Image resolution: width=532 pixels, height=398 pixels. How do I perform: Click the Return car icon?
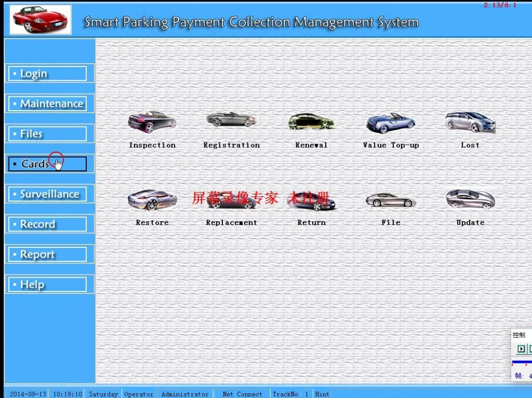pyautogui.click(x=311, y=201)
